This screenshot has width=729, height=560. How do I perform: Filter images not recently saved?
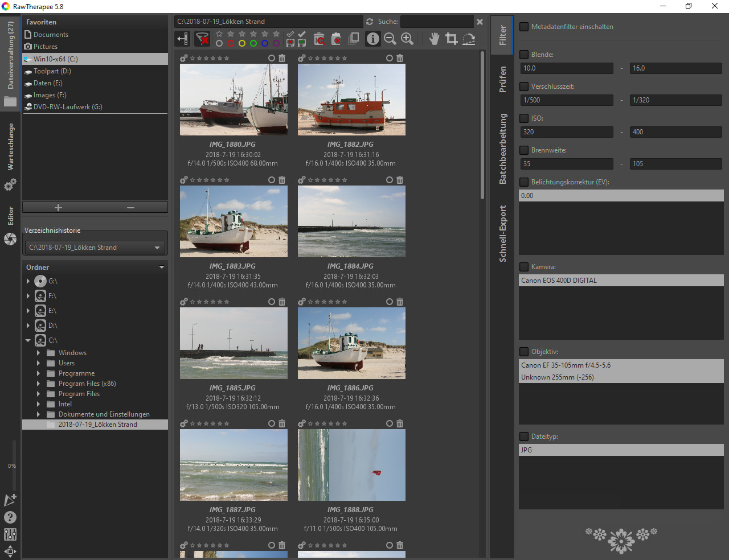click(290, 43)
